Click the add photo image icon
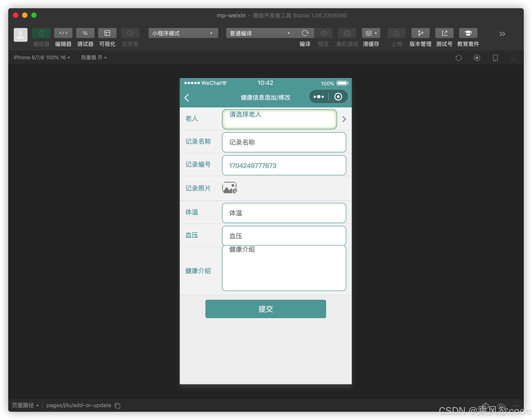Screen dimensions: 532x420 (x=229, y=188)
